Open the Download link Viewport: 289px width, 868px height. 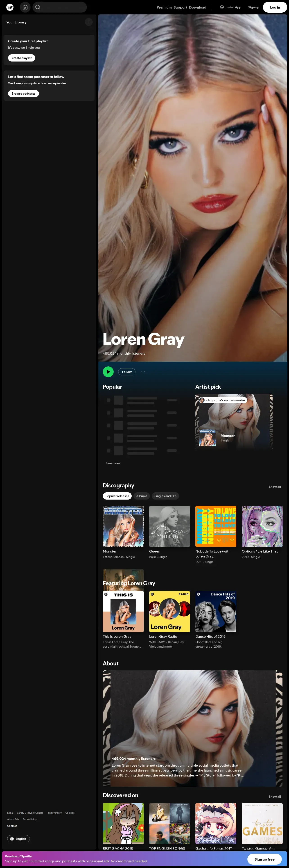click(197, 7)
